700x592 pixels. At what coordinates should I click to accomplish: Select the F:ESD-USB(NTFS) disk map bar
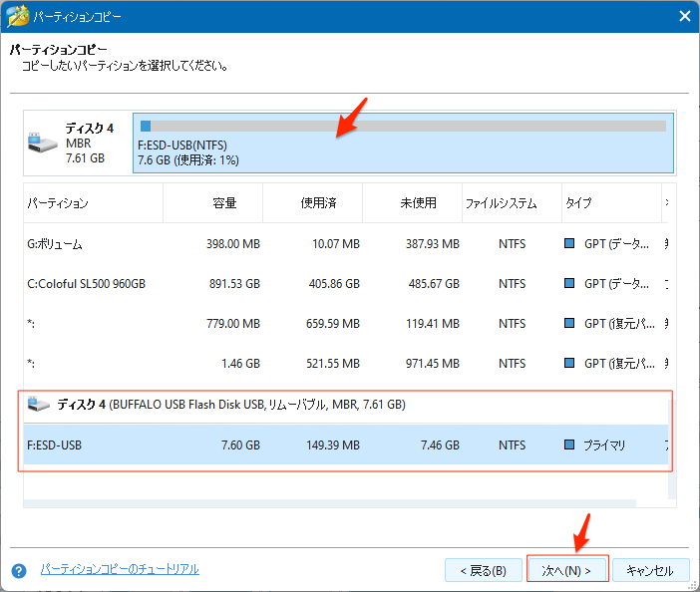point(403,143)
